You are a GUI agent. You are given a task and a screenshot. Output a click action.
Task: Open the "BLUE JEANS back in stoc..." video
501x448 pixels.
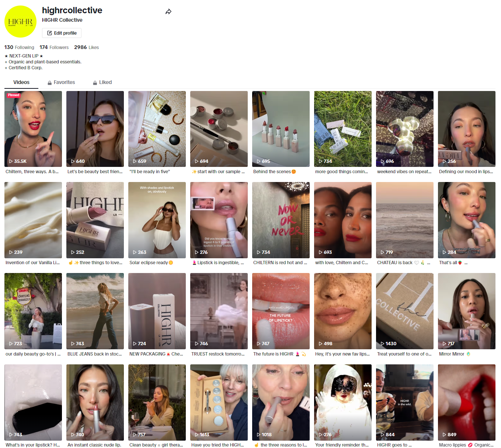click(x=95, y=311)
